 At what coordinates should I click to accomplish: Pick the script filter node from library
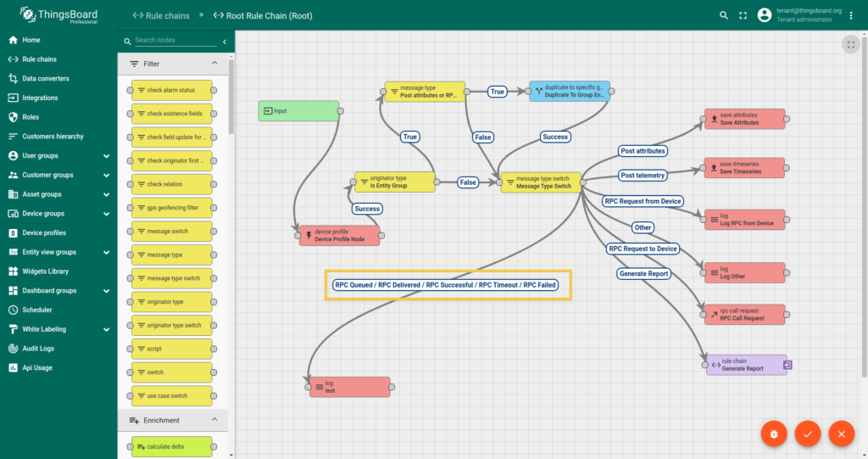click(x=173, y=349)
